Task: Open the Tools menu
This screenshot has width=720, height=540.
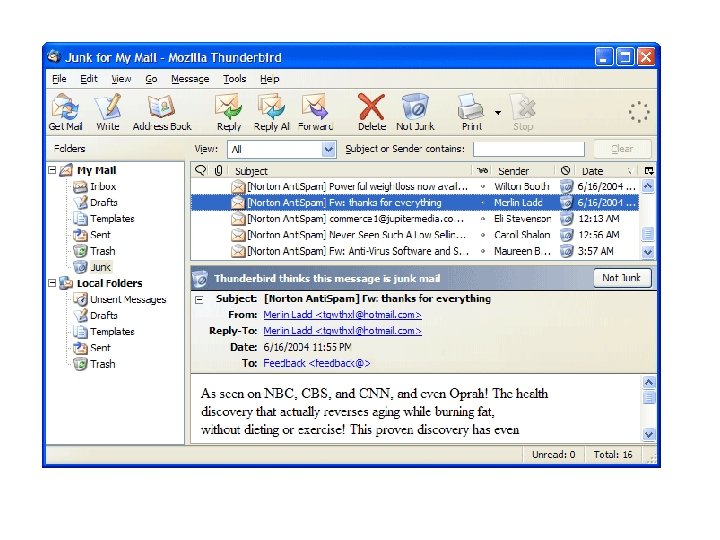Action: point(235,79)
